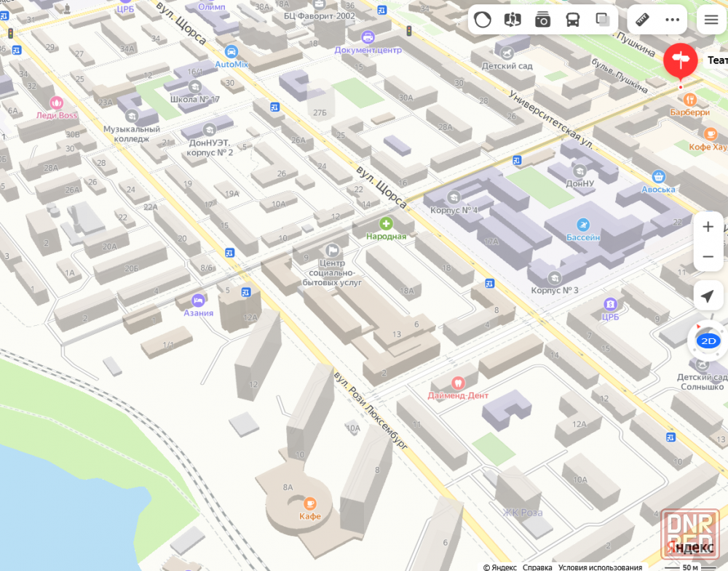The image size is (728, 571).
Task: Click building number 12А near Азания
Action: click(x=250, y=318)
